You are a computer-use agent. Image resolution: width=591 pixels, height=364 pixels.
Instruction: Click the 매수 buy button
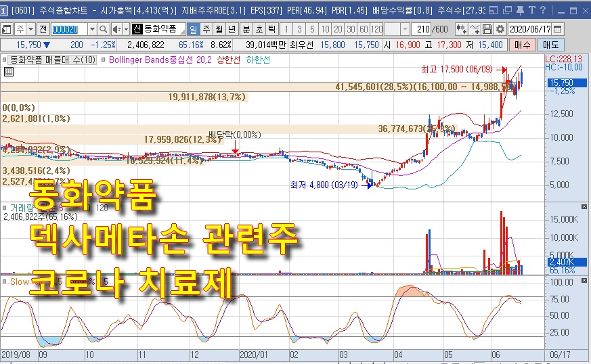tap(522, 45)
